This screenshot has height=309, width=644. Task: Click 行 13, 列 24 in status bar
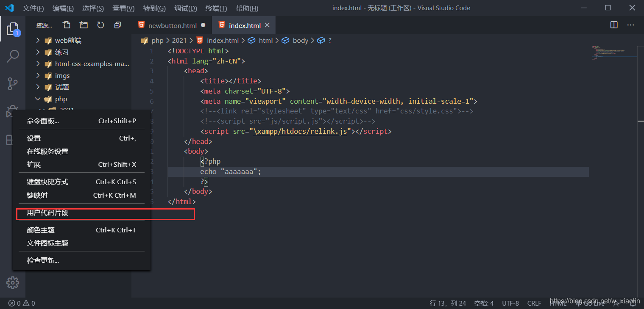(448, 303)
